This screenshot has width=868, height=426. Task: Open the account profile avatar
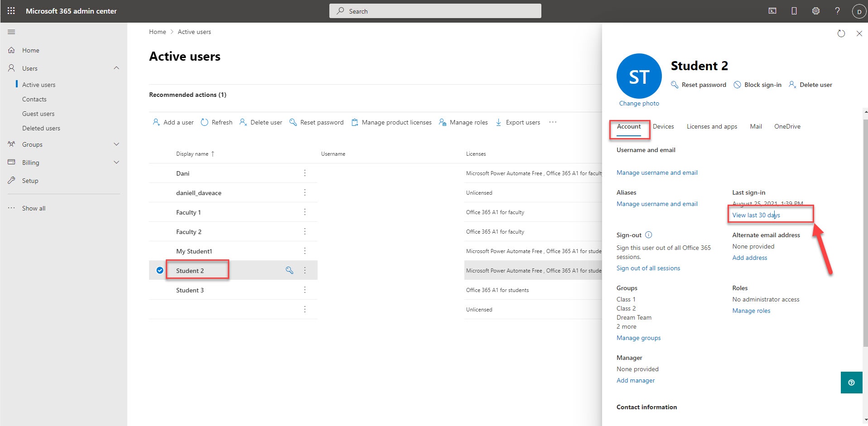pyautogui.click(x=859, y=11)
